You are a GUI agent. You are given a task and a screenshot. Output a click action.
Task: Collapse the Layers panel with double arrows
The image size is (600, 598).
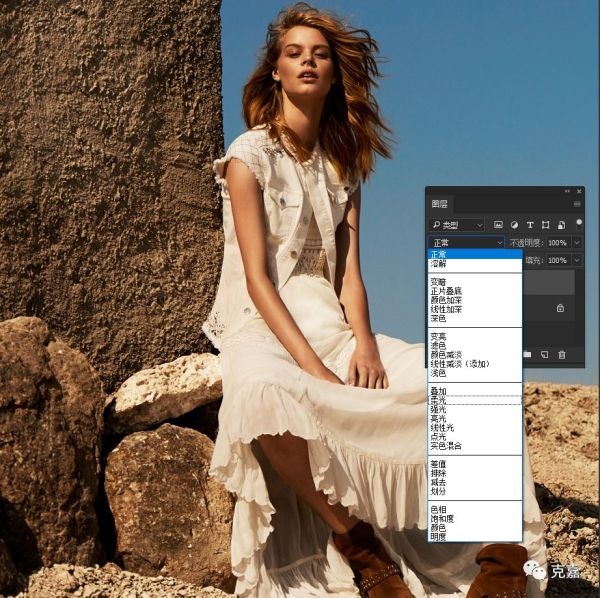tap(569, 190)
